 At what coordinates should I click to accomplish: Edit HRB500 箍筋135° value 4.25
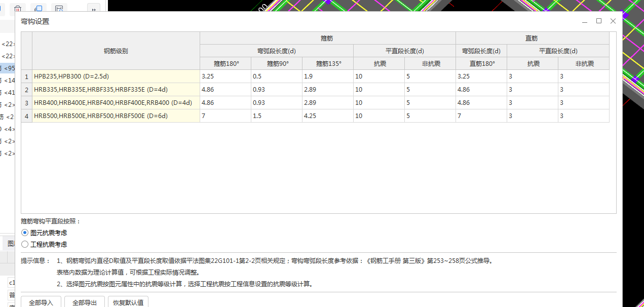pos(328,116)
